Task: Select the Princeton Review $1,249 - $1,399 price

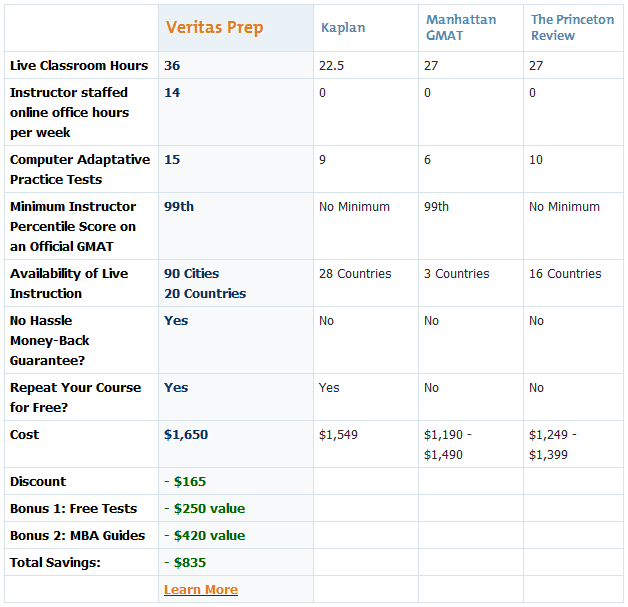Action: coord(553,445)
